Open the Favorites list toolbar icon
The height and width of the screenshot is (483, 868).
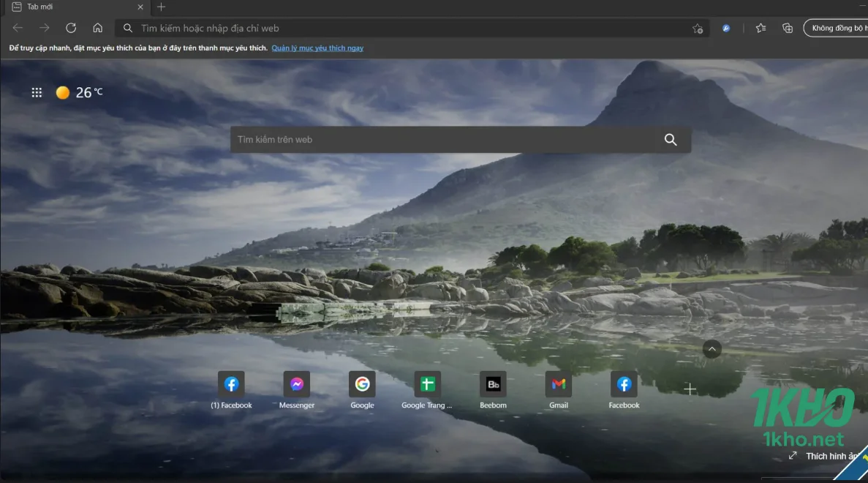pos(761,29)
